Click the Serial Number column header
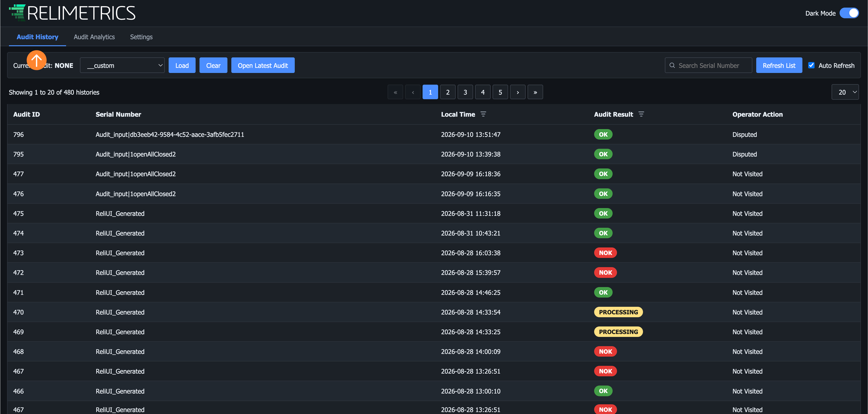The width and height of the screenshot is (868, 414). point(118,114)
